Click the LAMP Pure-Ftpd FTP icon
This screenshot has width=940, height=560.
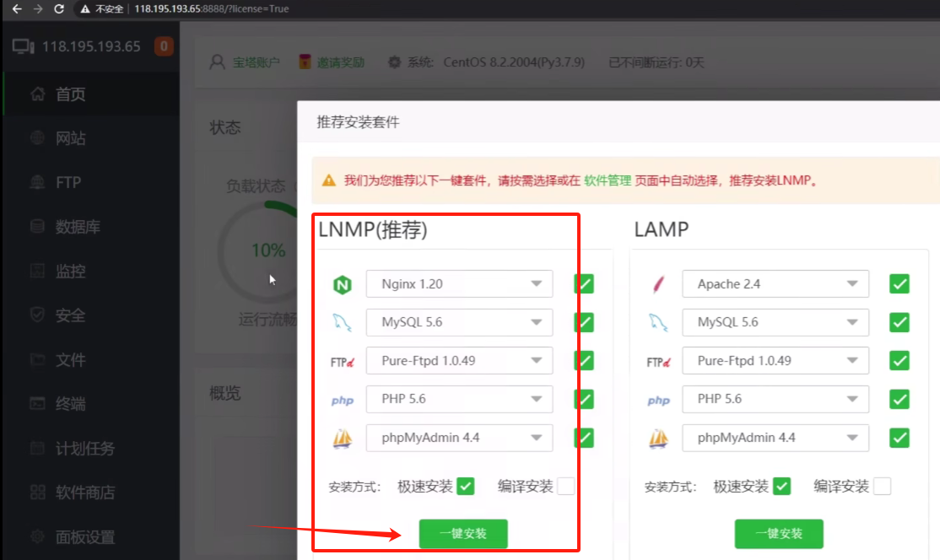coord(658,362)
